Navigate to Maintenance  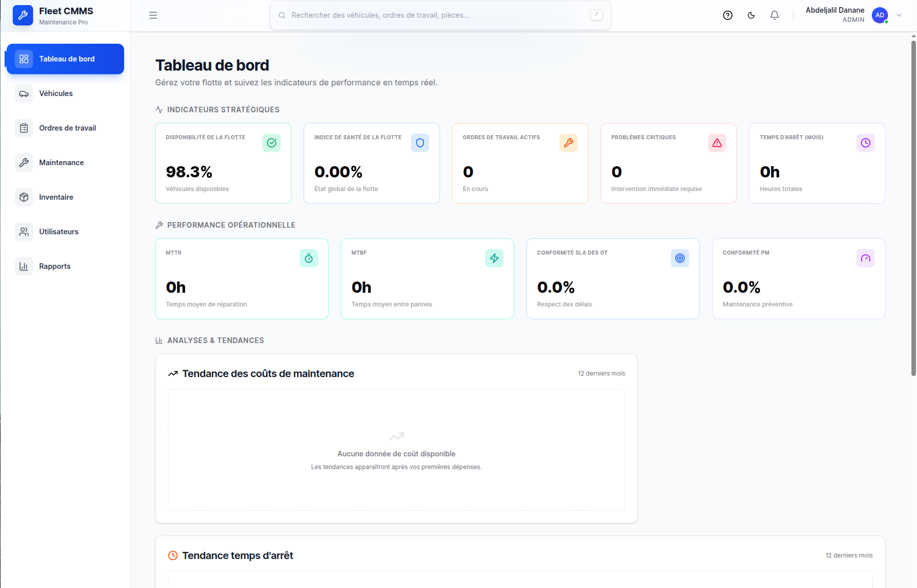pos(65,163)
